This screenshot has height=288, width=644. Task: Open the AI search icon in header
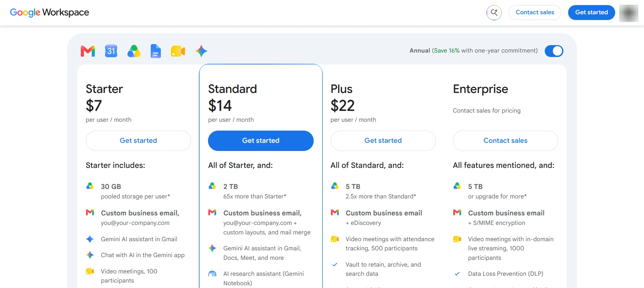(494, 13)
